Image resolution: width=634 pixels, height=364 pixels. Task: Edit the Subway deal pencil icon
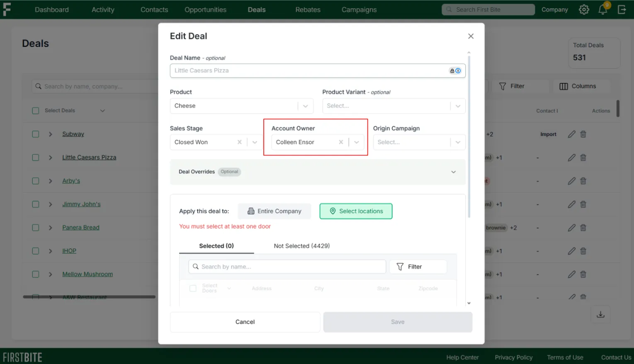(572, 134)
